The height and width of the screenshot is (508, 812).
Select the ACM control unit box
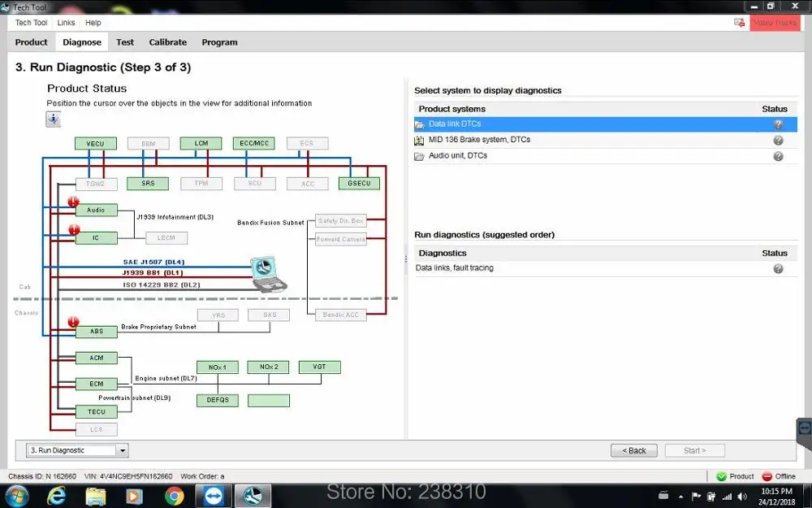pos(97,358)
